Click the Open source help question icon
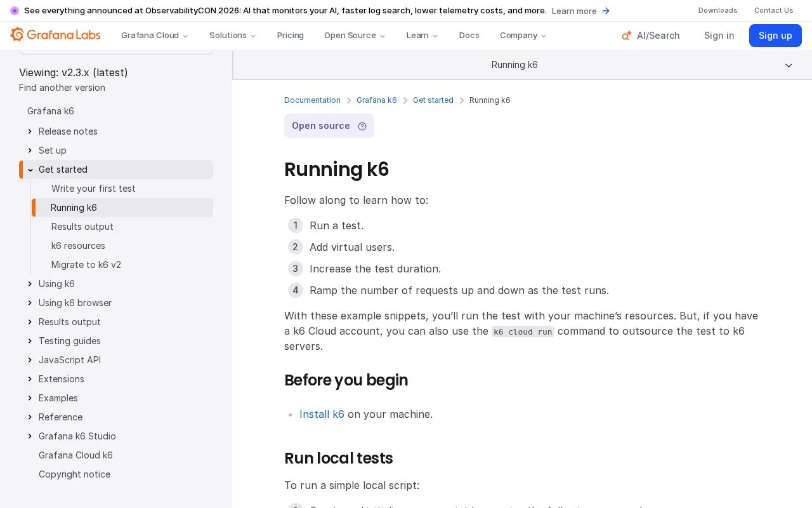 point(362,126)
